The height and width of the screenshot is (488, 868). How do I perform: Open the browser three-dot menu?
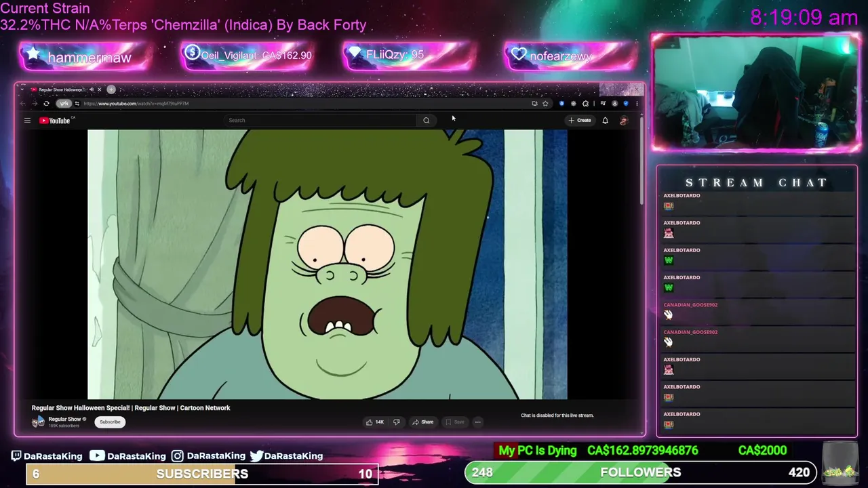636,104
